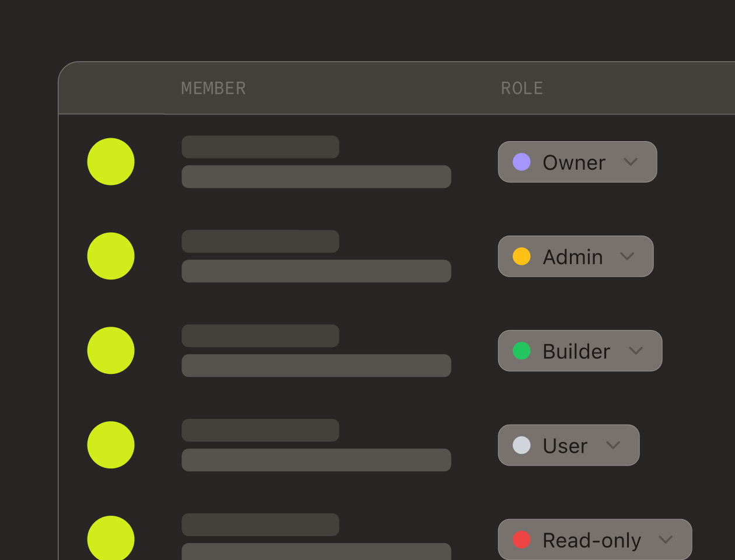Click the ROLE column header
Viewport: 735px width, 560px height.
click(x=521, y=88)
